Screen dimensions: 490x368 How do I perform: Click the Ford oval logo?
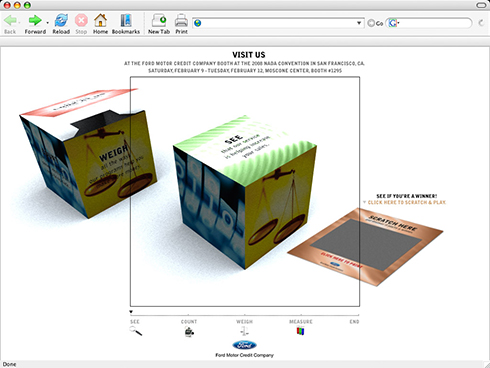click(244, 345)
